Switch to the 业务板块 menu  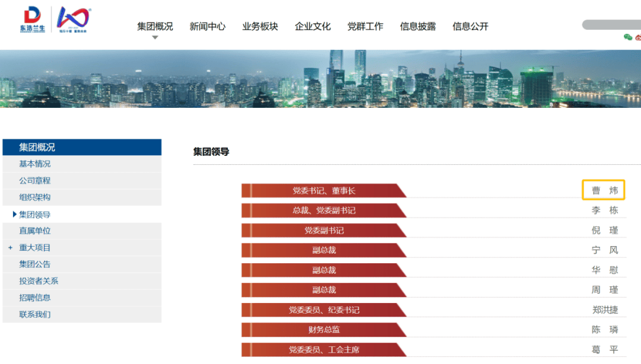[260, 26]
